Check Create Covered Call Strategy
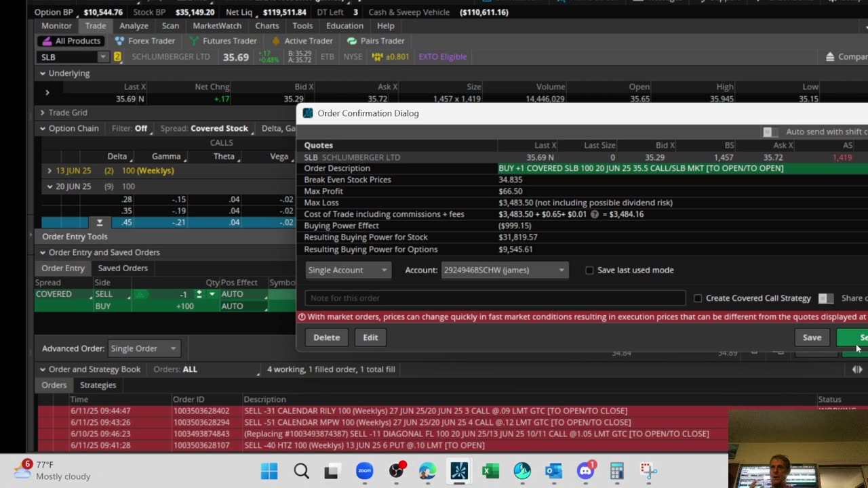 pyautogui.click(x=698, y=298)
